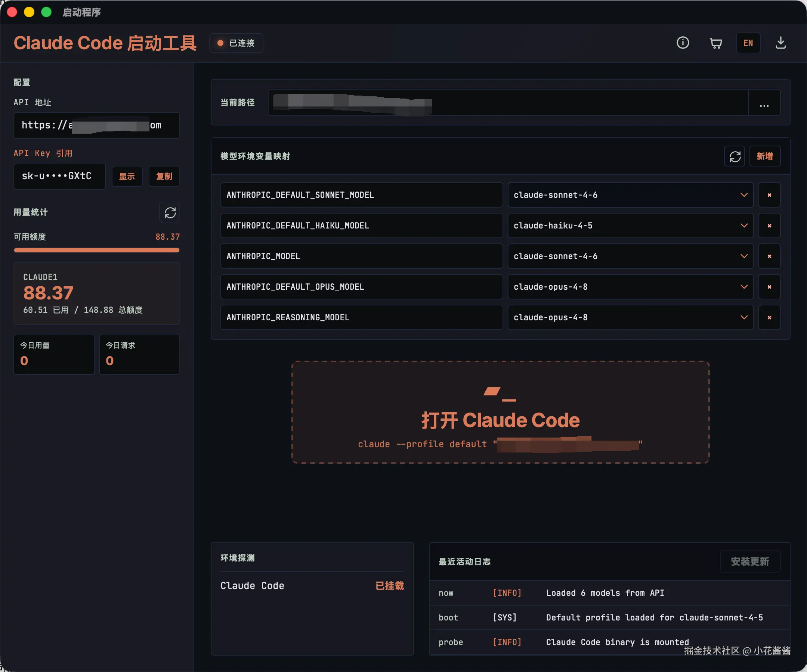This screenshot has height=672, width=807.
Task: Click the 模型环境变量映射 section heading
Action: 255,156
